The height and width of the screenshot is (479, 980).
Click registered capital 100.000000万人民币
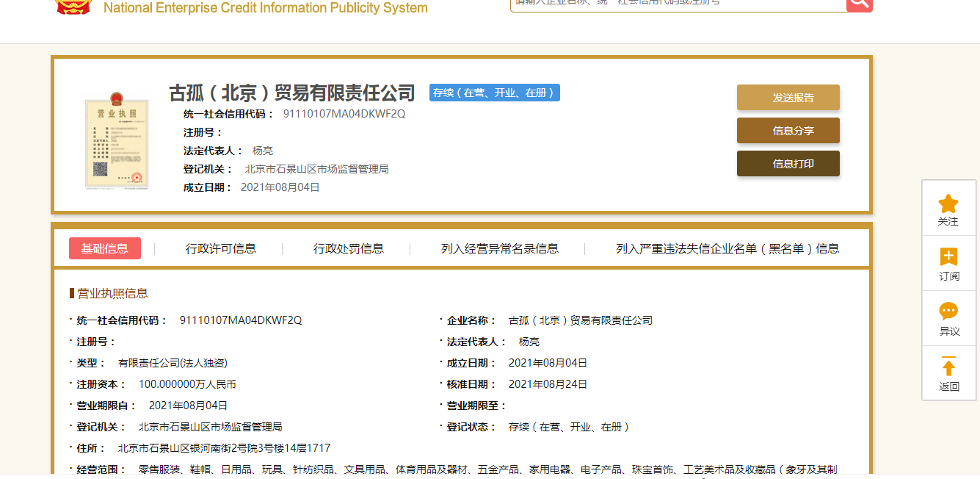click(187, 384)
